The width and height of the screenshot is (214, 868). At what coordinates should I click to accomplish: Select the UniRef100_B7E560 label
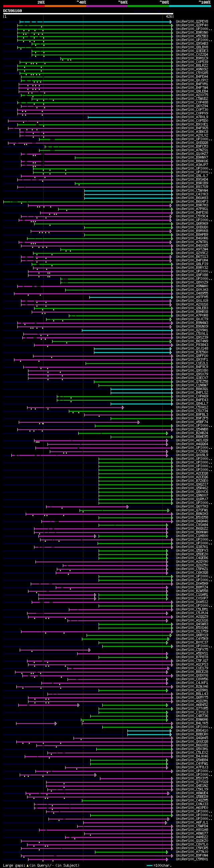(192, 352)
